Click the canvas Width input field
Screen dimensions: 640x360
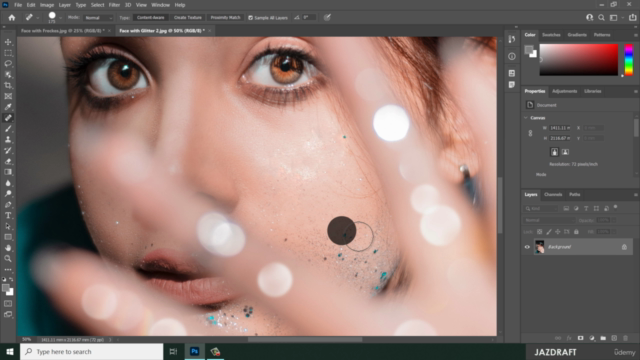[x=560, y=128]
